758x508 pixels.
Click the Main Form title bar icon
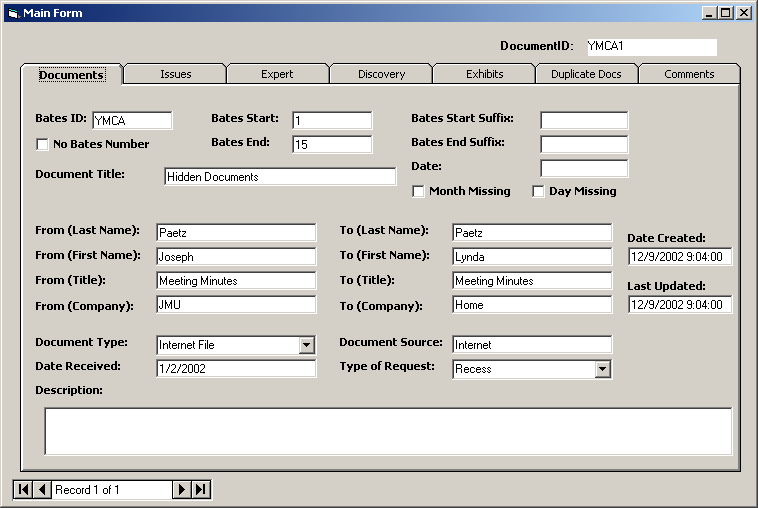coord(13,13)
